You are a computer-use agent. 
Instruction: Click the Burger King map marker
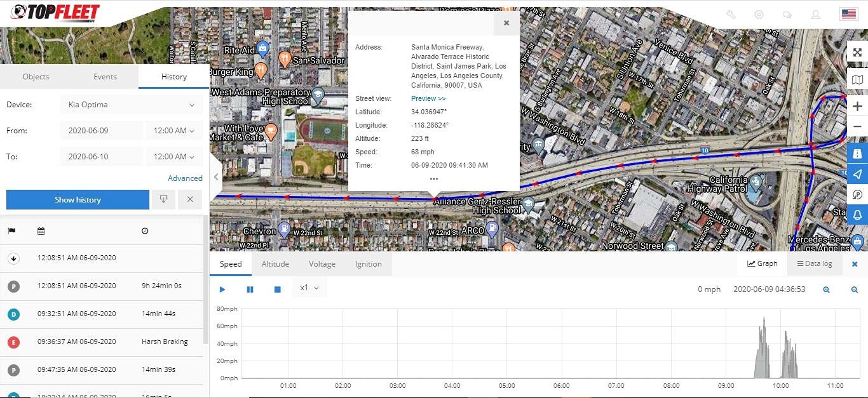pos(260,69)
